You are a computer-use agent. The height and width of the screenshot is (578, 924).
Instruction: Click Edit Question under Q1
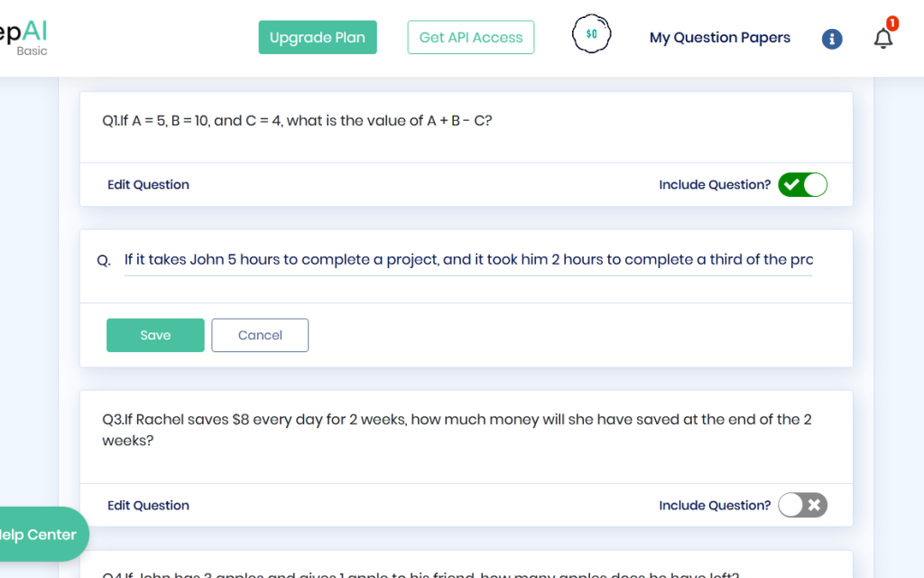coord(148,184)
